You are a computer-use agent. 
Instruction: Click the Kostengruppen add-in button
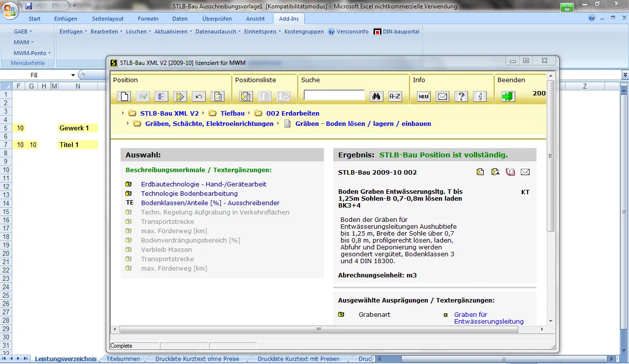tap(304, 31)
